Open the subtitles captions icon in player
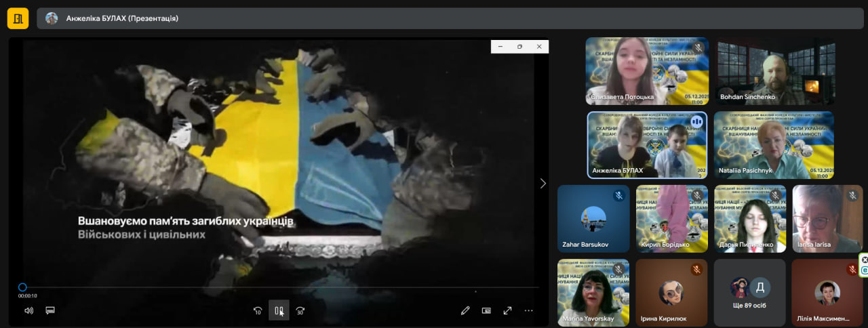Screen dimensions: 868x328 [x=50, y=310]
